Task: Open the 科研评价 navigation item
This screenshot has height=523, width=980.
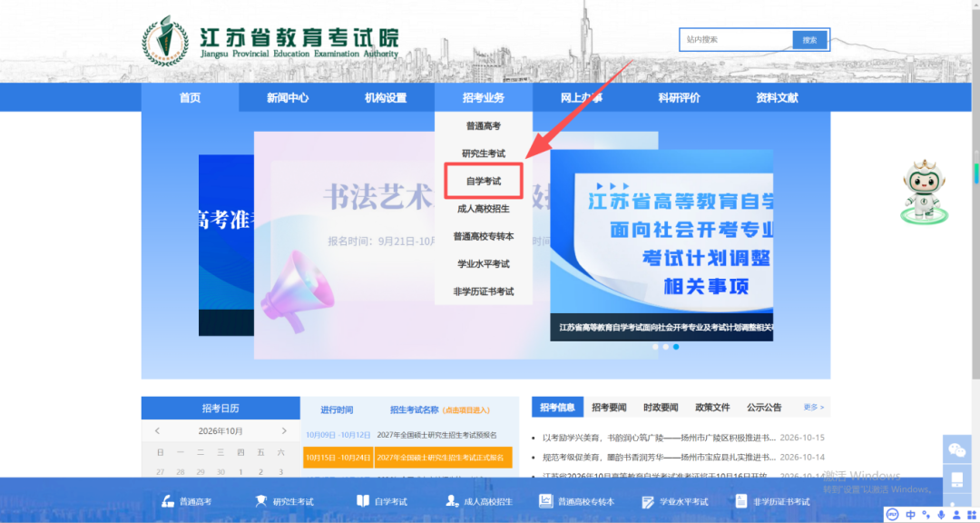Action: [680, 97]
